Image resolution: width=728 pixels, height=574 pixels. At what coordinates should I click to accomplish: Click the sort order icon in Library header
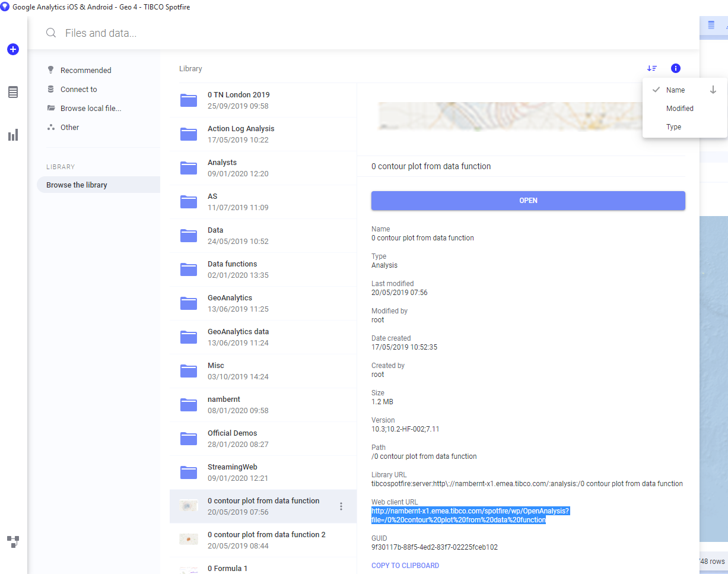pyautogui.click(x=652, y=68)
